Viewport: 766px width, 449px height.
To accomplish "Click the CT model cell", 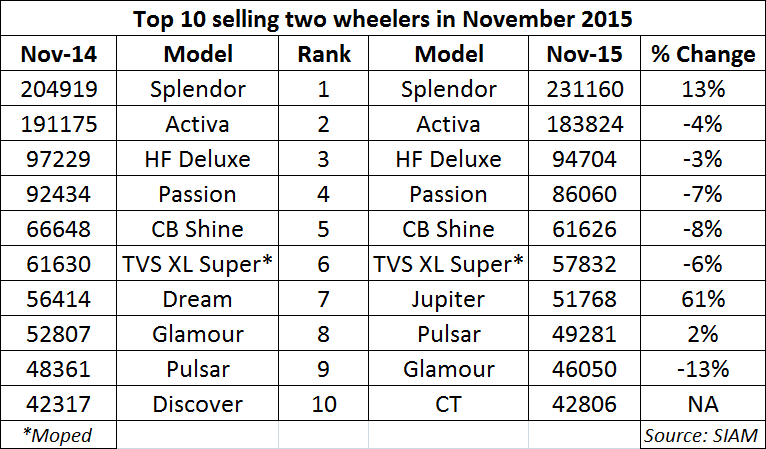I will tap(449, 404).
